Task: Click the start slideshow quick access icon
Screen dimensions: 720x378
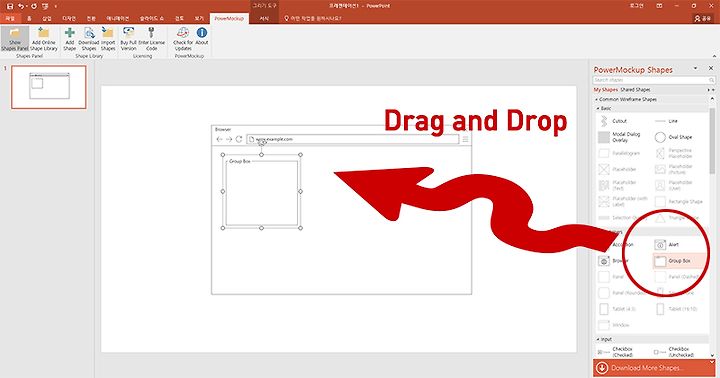Action: [45, 6]
